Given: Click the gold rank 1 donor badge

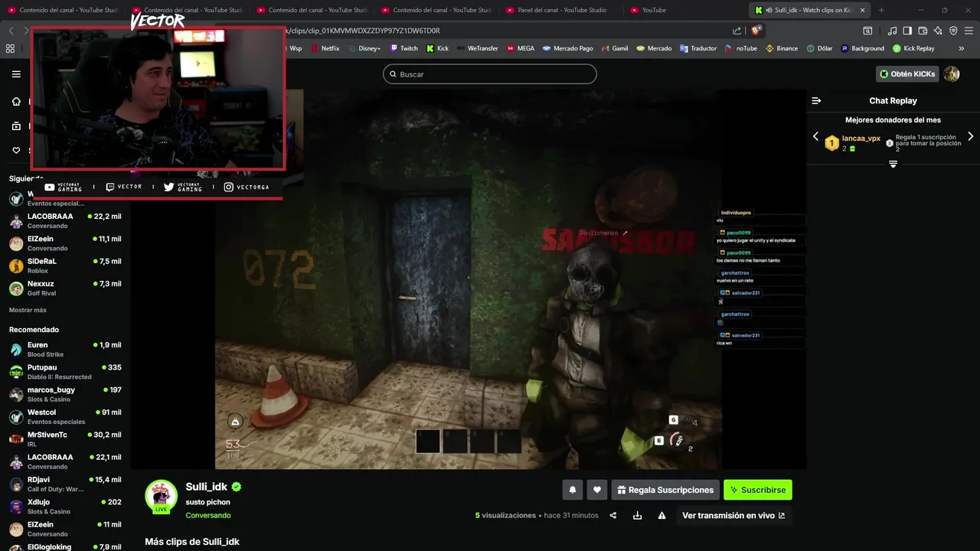Looking at the screenshot, I should coord(831,143).
